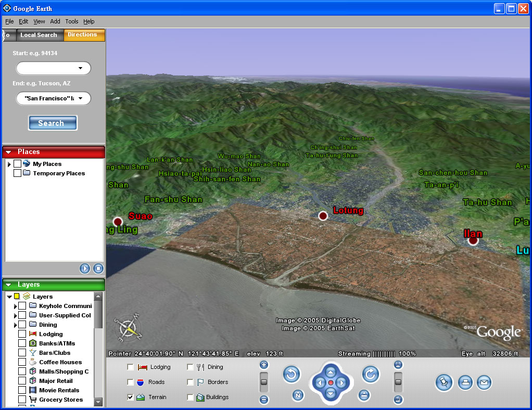Click the zoom in plus button
Screen dimensions: 532x410
click(263, 365)
